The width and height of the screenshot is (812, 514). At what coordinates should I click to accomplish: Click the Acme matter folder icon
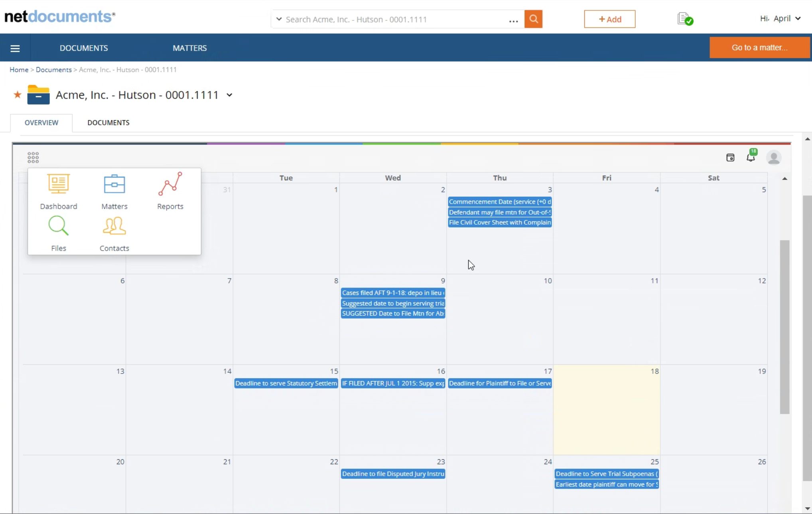pos(38,95)
